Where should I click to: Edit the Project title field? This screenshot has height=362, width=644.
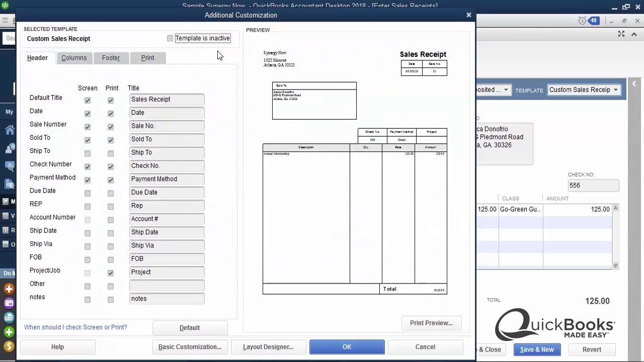[167, 273]
